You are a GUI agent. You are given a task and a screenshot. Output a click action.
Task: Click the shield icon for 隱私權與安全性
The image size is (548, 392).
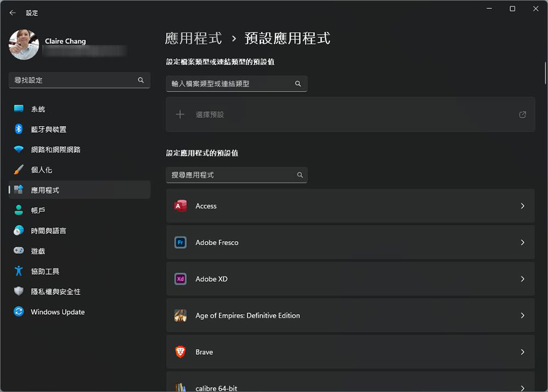tap(19, 291)
